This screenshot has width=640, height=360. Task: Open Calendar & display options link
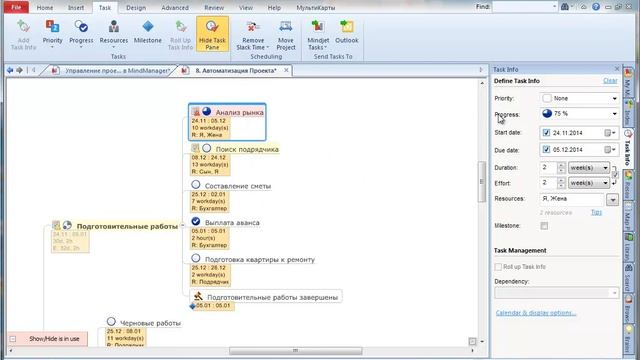pyautogui.click(x=536, y=313)
